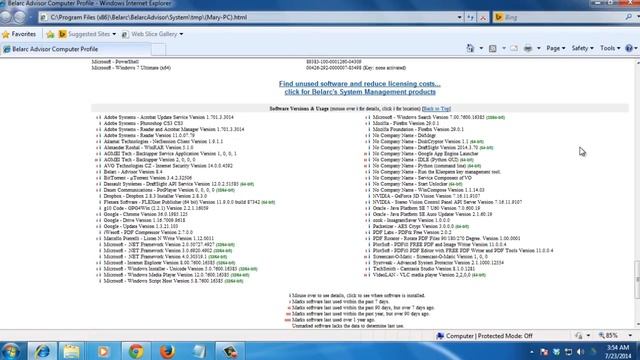The image size is (640, 360).
Task: Expand the Print dropdown arrow
Action: (x=538, y=48)
